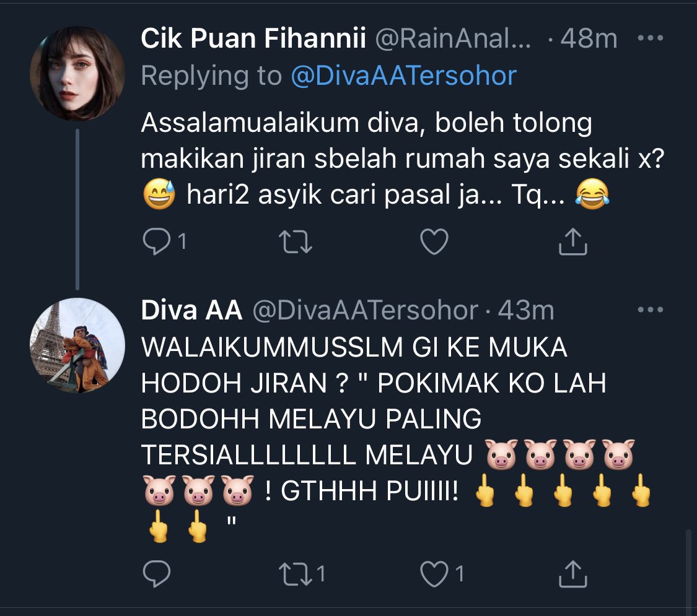Viewport: 697px width, 616px height.
Task: Open the @DivaAATersohor mention link
Action: click(403, 76)
